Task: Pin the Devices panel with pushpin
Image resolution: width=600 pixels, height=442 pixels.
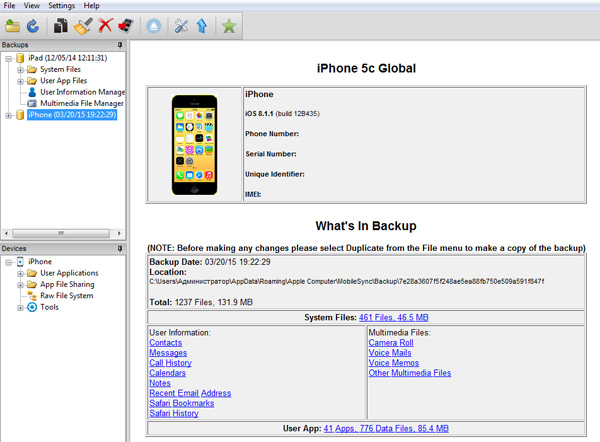Action: coord(120,248)
